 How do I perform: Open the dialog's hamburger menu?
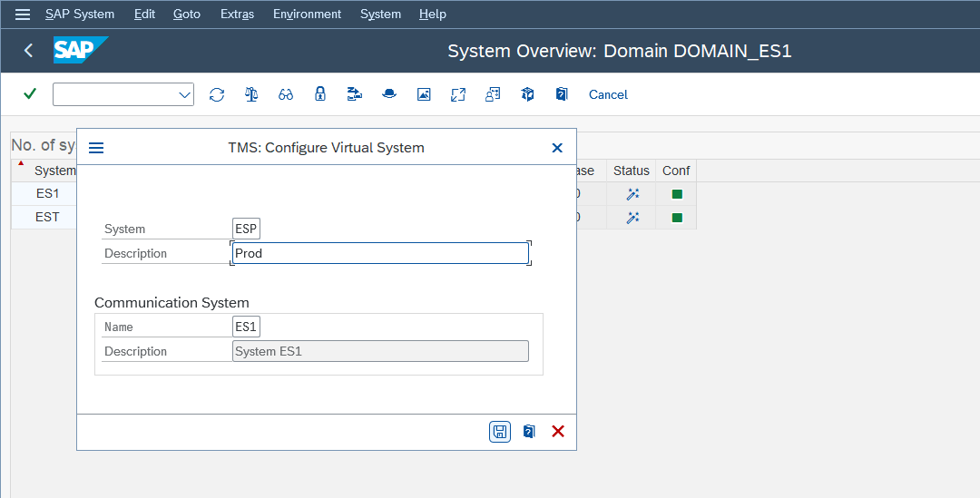coord(96,148)
